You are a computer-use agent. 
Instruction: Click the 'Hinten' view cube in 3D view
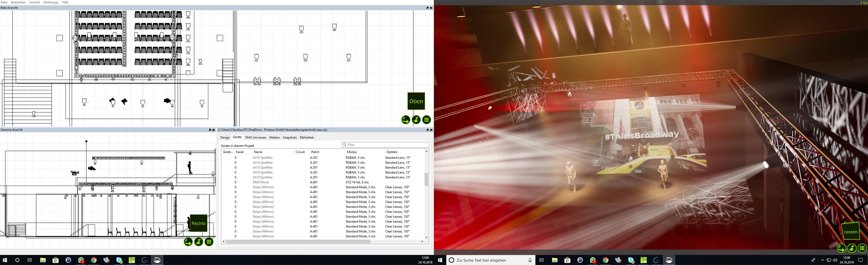850,232
